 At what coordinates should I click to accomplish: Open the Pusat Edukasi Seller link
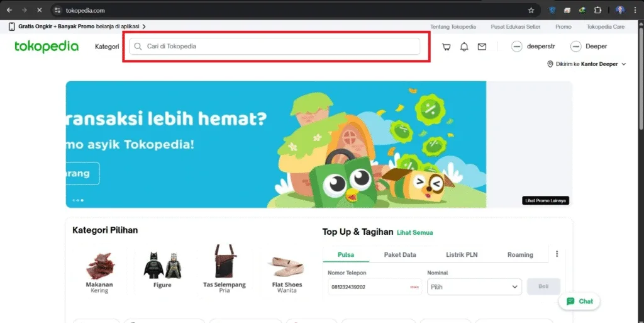pyautogui.click(x=516, y=26)
